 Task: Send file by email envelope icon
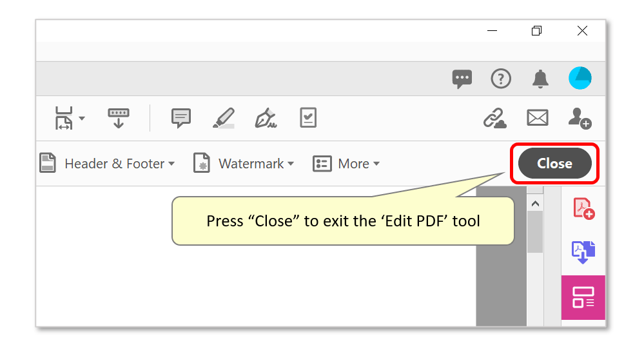tap(538, 118)
